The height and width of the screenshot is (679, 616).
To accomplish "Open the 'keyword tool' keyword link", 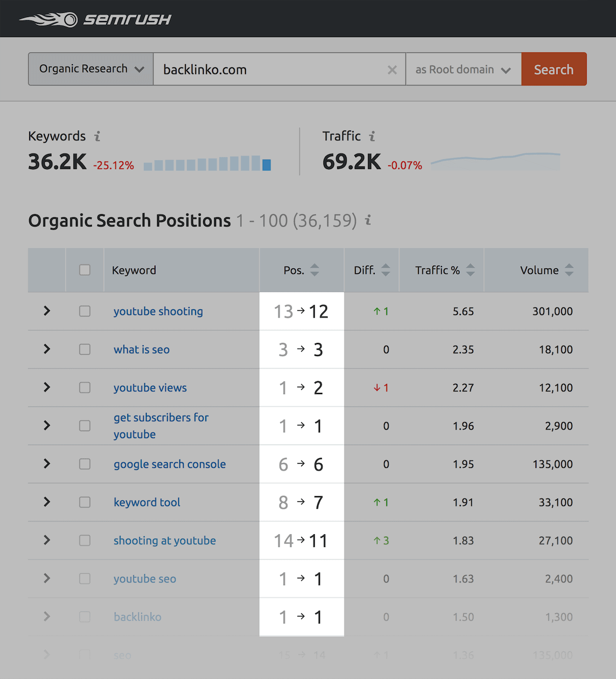I will pos(147,502).
